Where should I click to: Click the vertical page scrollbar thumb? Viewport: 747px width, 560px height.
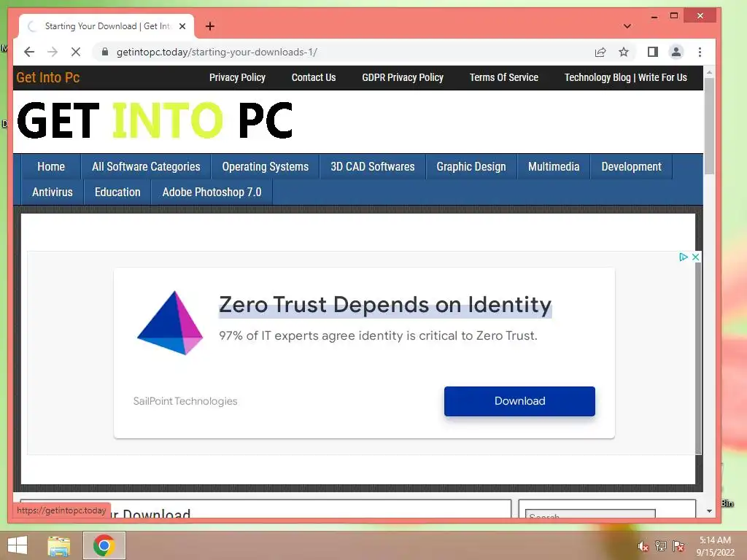coord(709,125)
